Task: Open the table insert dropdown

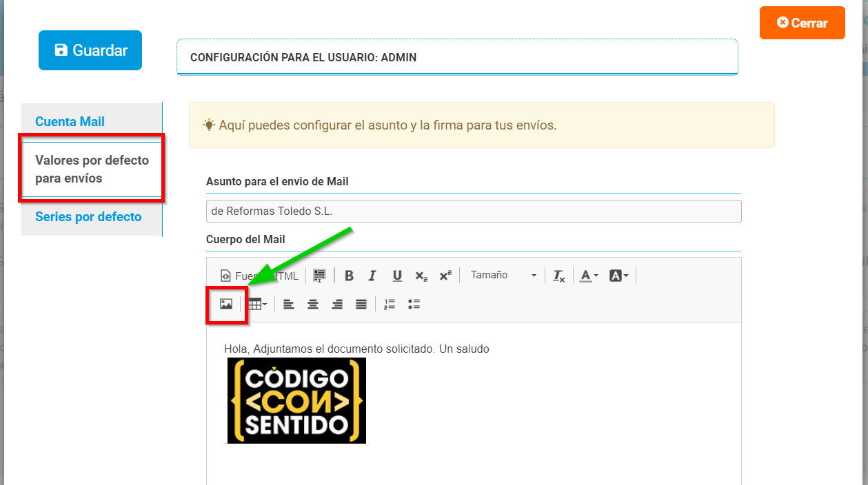Action: pyautogui.click(x=257, y=304)
